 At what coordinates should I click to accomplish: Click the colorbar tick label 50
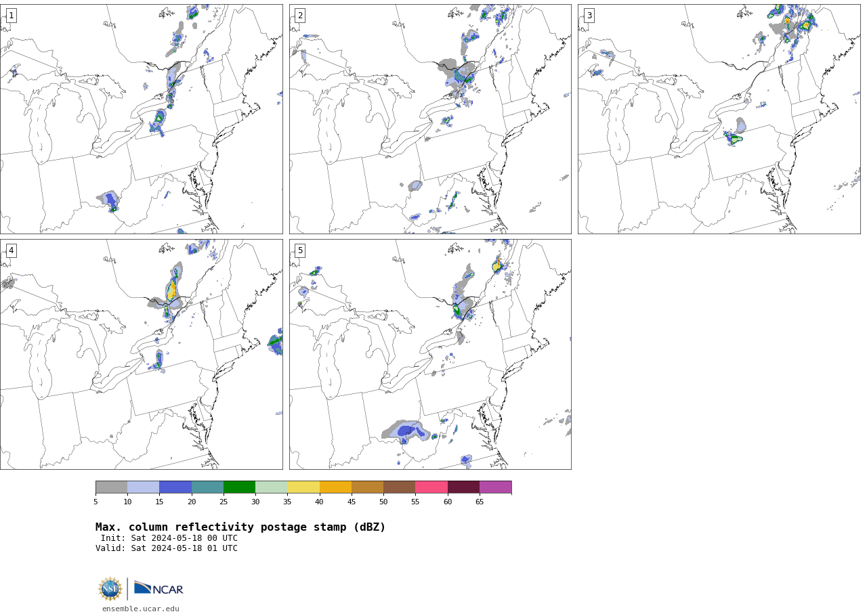pos(383,502)
